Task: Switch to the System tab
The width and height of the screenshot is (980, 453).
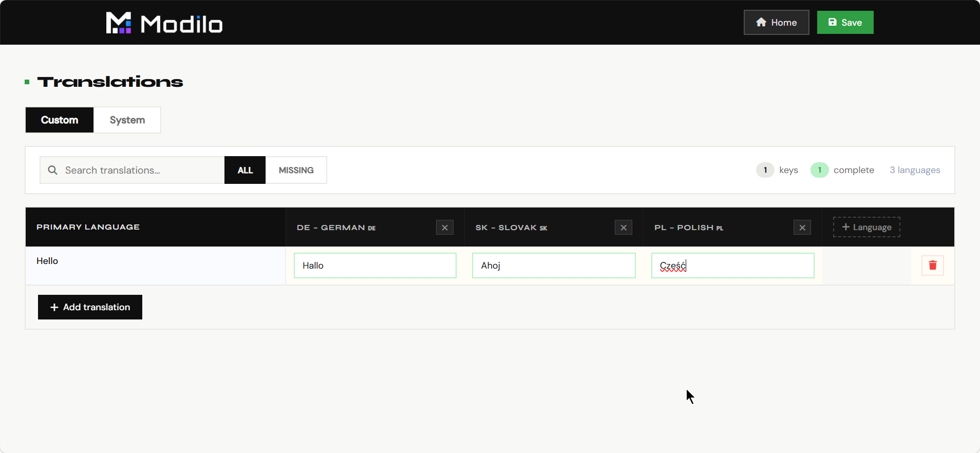Action: [127, 120]
